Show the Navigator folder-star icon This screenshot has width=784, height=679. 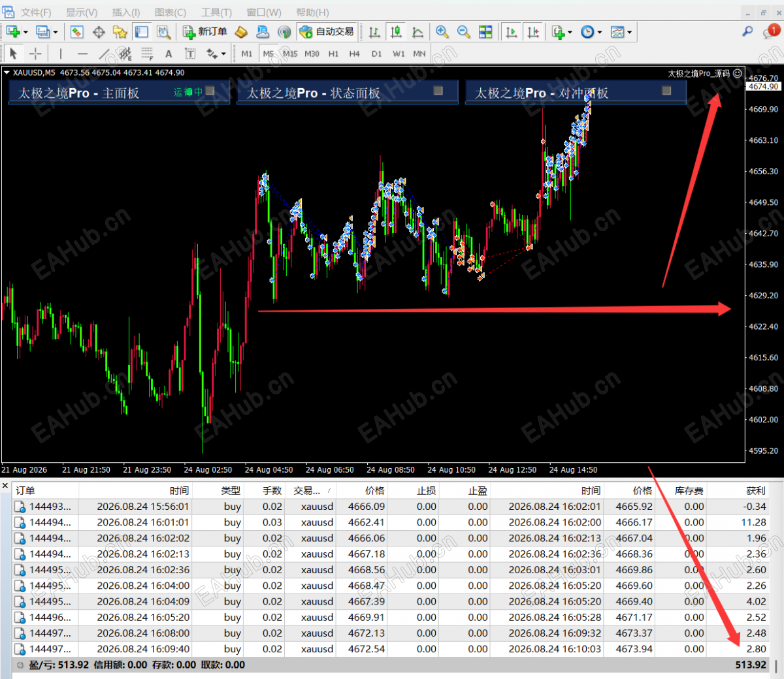(120, 32)
